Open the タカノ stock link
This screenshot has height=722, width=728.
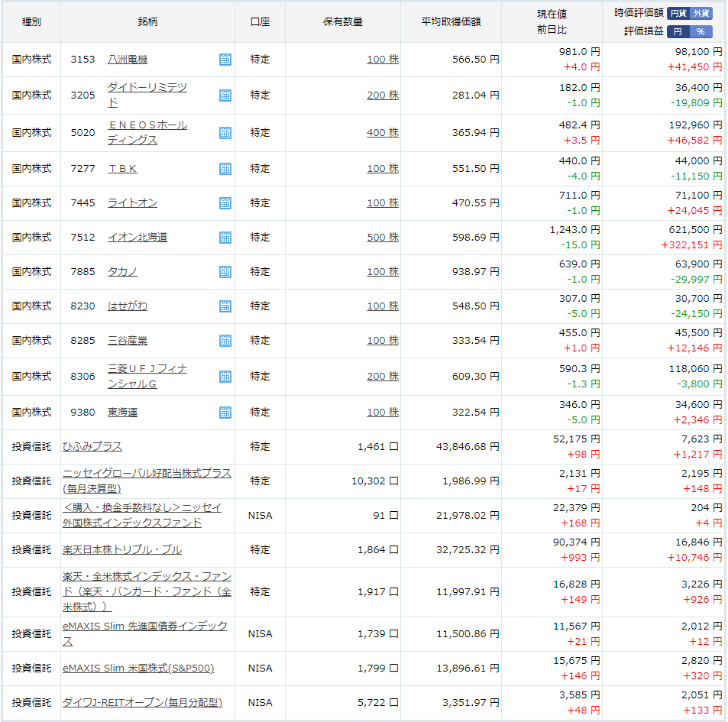point(122,272)
